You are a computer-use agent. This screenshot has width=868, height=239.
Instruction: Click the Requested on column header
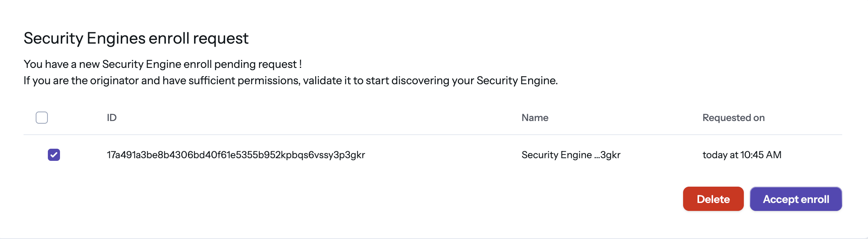[x=733, y=118]
